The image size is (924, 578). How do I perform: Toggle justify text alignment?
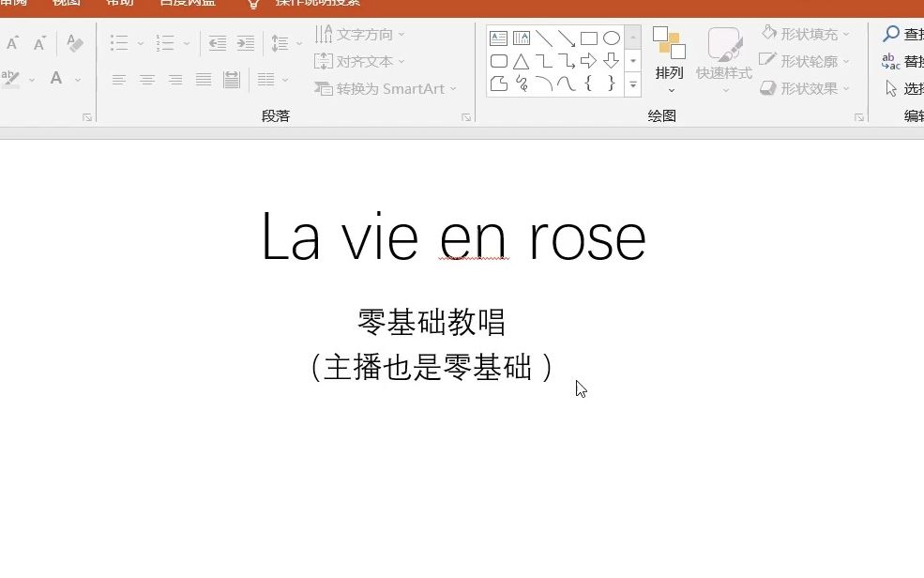[204, 80]
